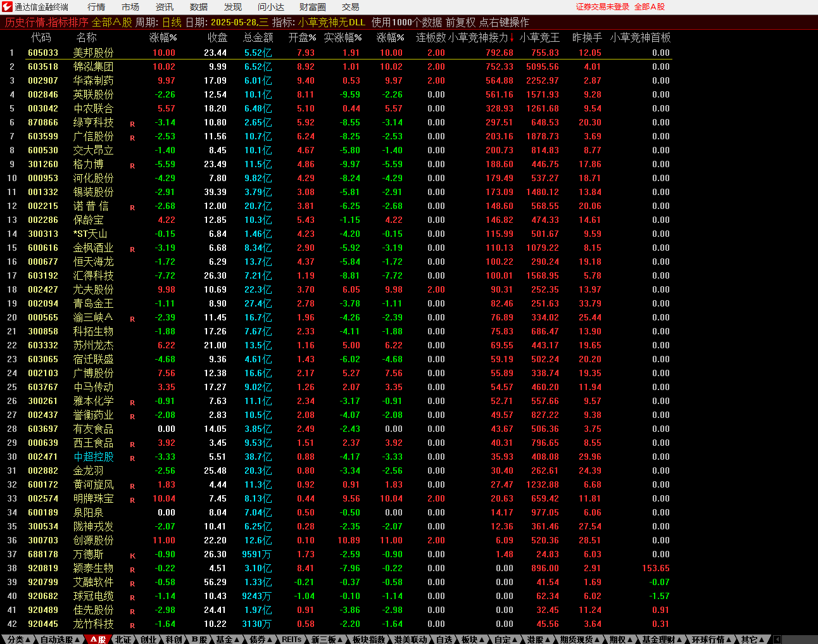The width and height of the screenshot is (818, 644).
Task: Expand the 环球行情 bottom tab menu
Action: (712, 640)
